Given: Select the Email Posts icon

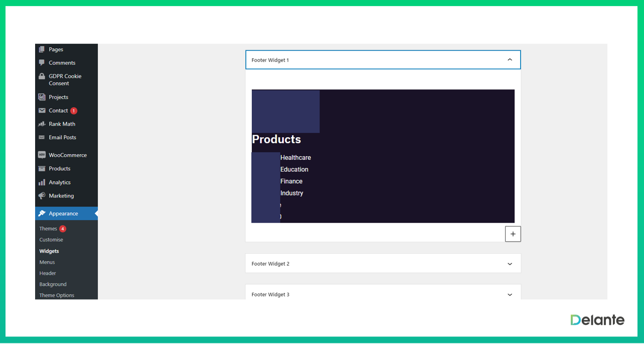Looking at the screenshot, I should coord(42,137).
